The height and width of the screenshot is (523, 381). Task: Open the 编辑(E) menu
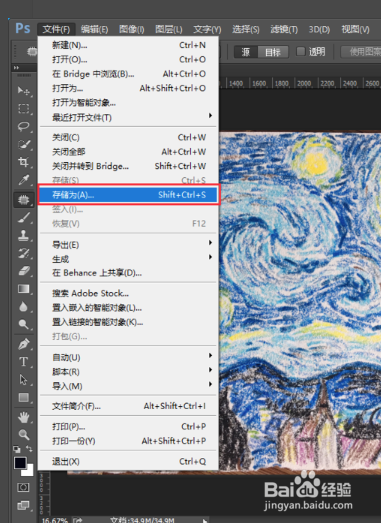click(94, 29)
